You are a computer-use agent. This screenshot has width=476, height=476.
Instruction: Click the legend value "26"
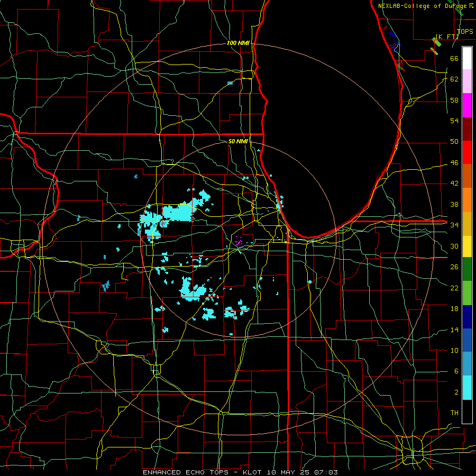(454, 267)
